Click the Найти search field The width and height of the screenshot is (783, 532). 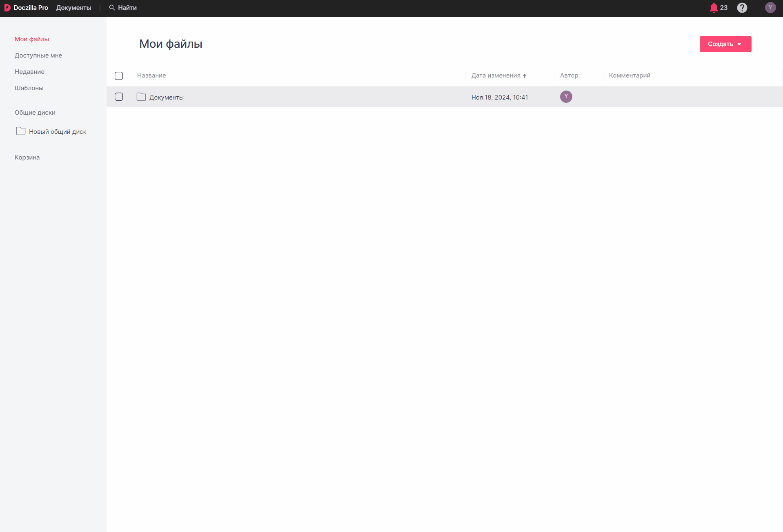(x=127, y=8)
